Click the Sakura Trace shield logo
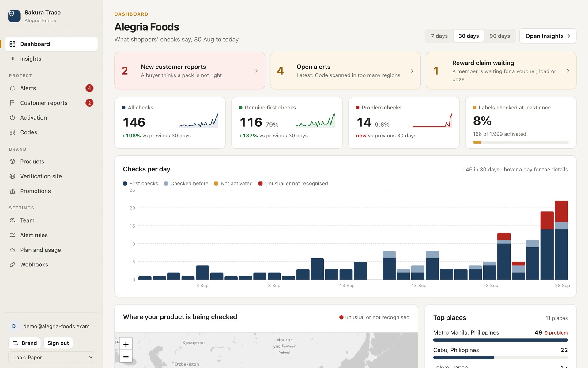Image resolution: width=588 pixels, height=368 pixels. (x=14, y=16)
